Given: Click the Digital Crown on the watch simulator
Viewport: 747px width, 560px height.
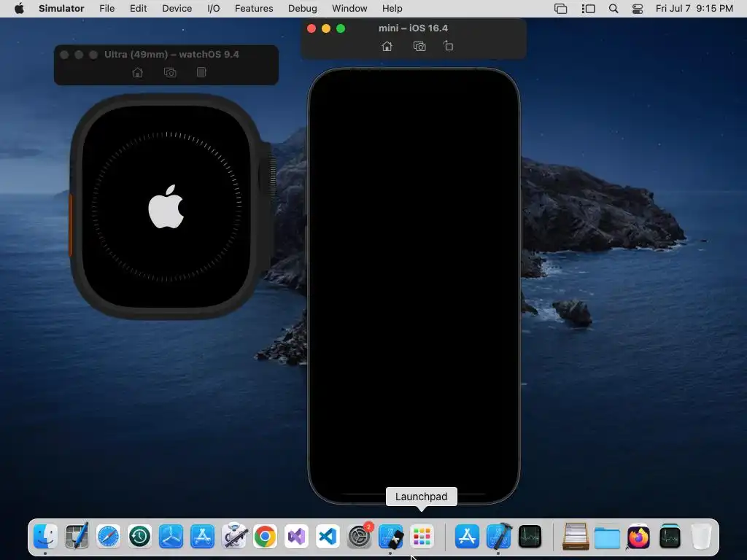Looking at the screenshot, I should pos(272,174).
